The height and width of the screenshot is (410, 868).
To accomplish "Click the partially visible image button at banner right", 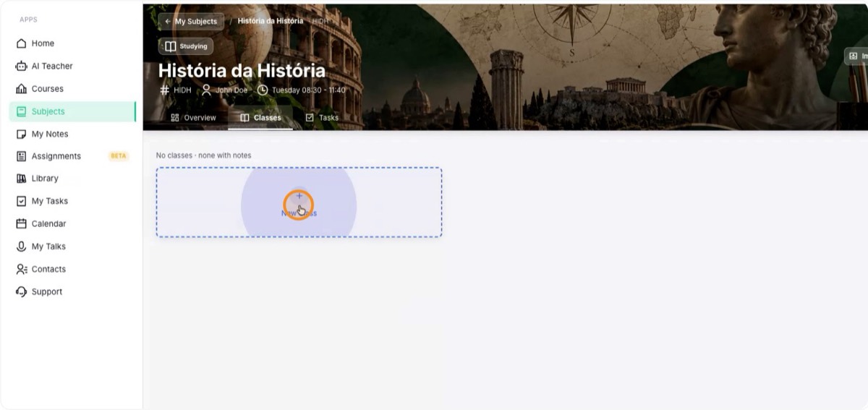I will click(x=857, y=56).
